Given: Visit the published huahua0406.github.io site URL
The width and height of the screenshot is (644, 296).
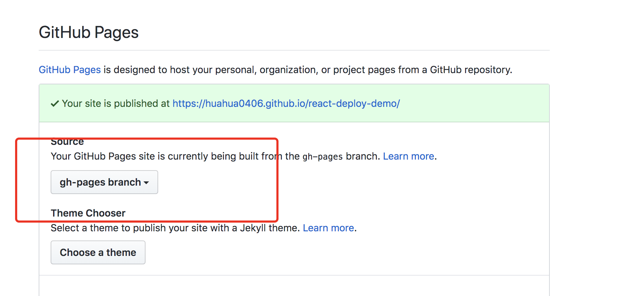Looking at the screenshot, I should click(x=286, y=103).
